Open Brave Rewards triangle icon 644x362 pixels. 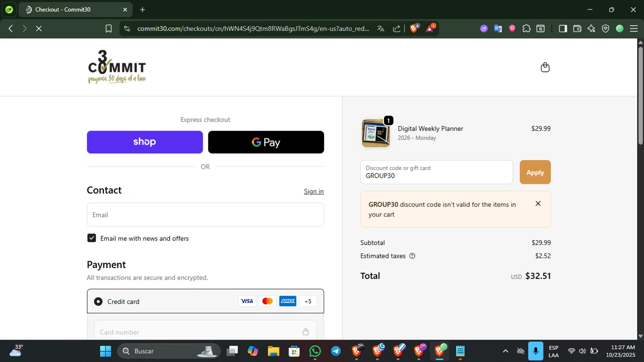[x=430, y=28]
